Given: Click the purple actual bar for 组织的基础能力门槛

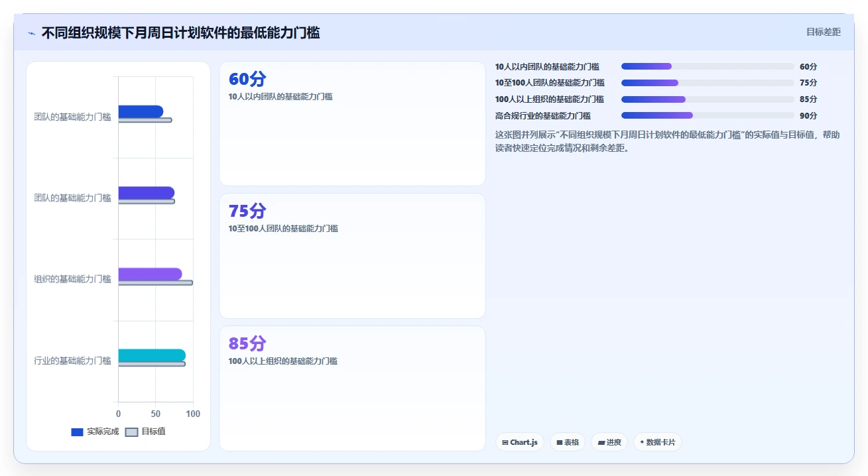Looking at the screenshot, I should (150, 274).
